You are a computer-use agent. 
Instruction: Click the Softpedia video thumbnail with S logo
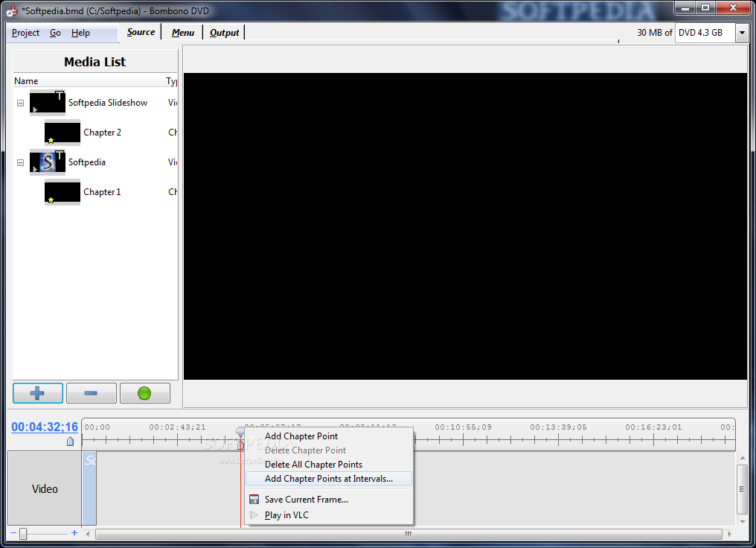48,162
